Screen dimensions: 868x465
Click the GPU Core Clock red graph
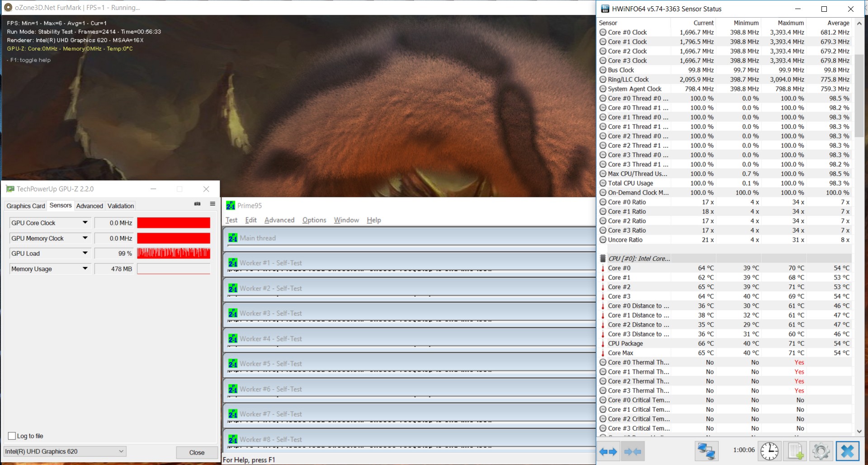[x=174, y=223]
